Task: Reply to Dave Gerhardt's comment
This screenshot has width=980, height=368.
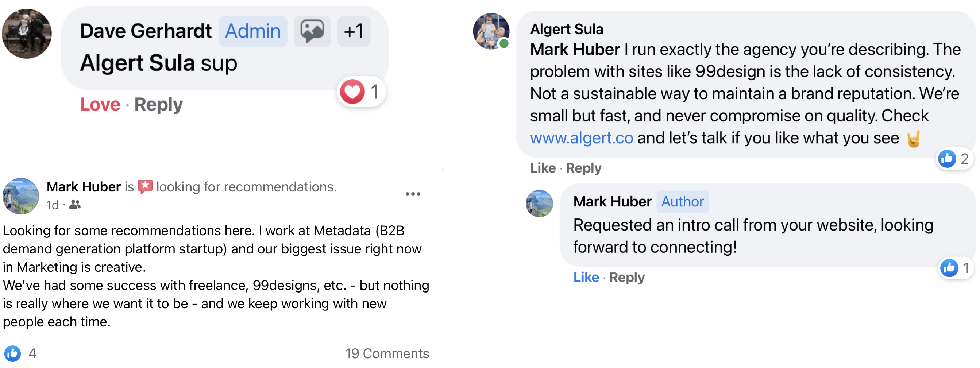Action: coord(158,105)
